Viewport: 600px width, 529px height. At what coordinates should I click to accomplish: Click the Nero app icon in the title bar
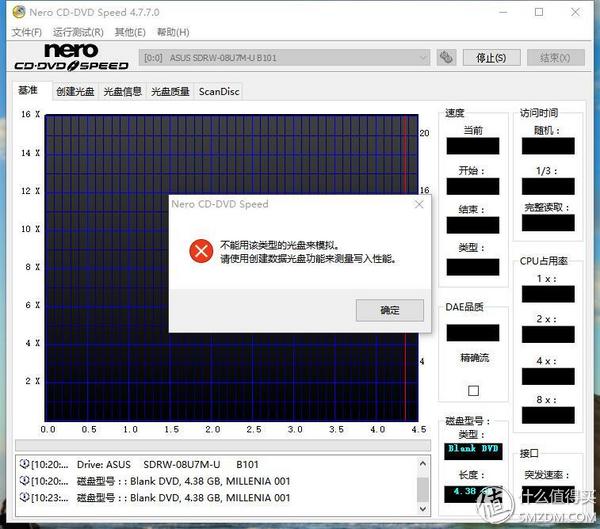pos(19,12)
